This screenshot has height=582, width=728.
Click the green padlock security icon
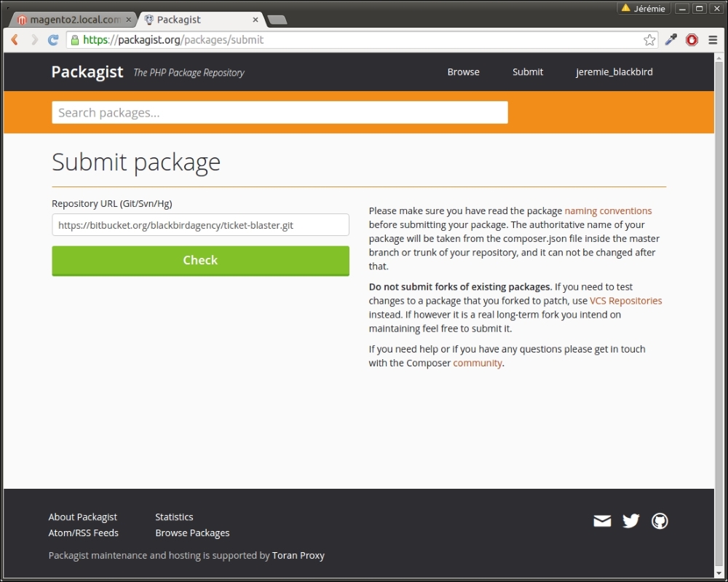click(x=77, y=40)
